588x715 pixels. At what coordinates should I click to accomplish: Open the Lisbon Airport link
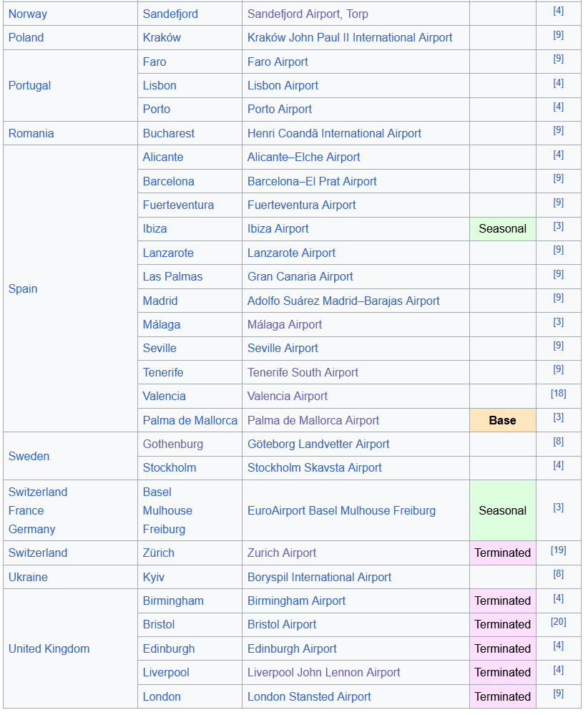tap(283, 85)
